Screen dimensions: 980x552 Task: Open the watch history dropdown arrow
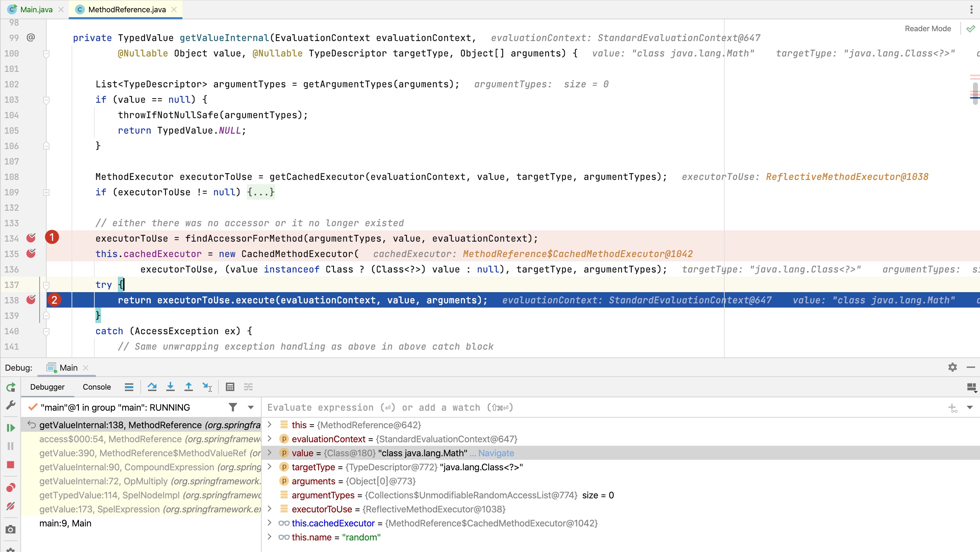[x=970, y=408]
